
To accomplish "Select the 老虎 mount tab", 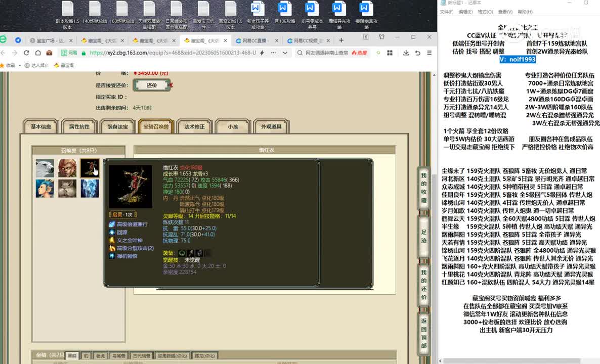I will [x=100, y=355].
